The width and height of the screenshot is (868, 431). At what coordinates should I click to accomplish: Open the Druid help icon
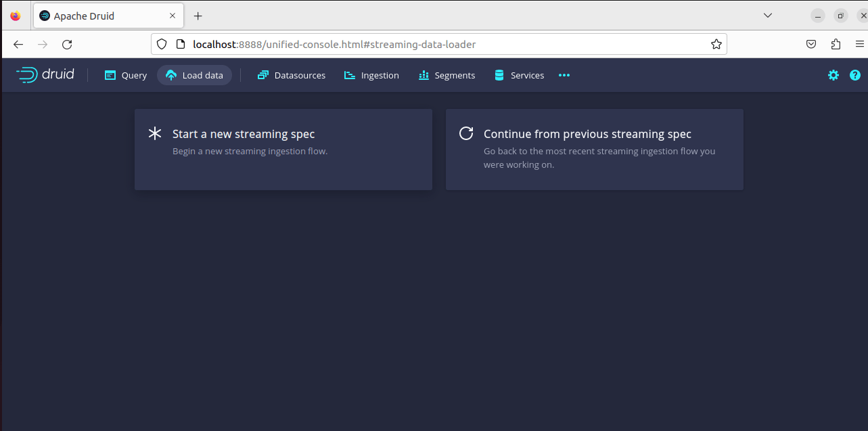[854, 75]
